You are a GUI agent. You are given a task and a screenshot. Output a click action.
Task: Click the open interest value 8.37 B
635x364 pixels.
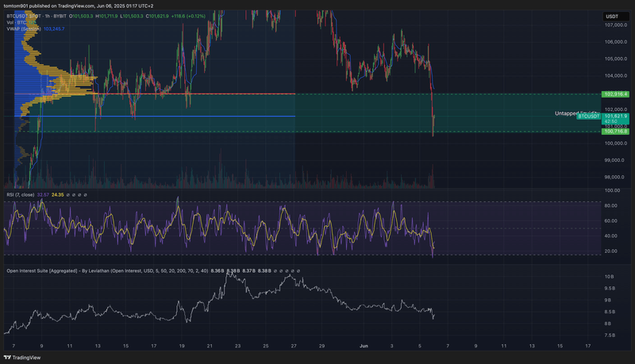249,271
